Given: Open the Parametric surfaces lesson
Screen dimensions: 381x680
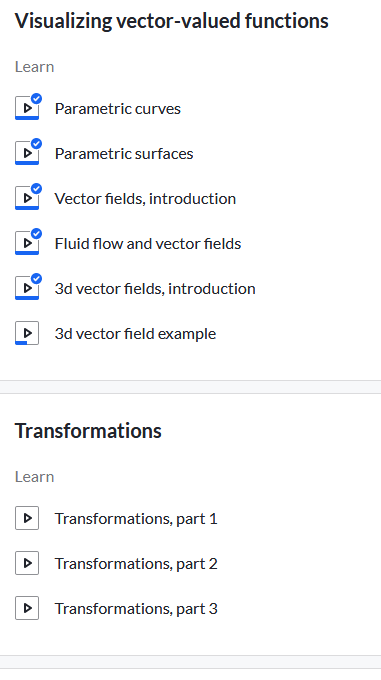Looking at the screenshot, I should pyautogui.click(x=124, y=154).
